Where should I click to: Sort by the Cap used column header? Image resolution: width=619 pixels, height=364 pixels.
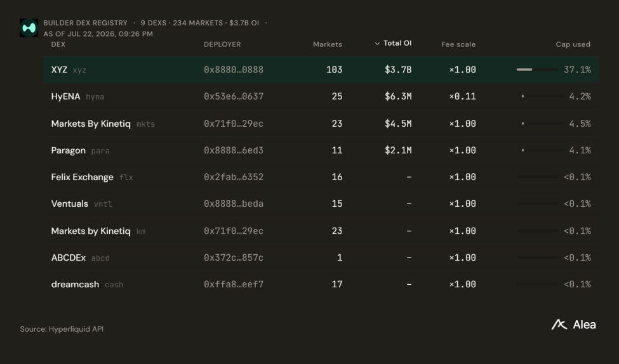(x=573, y=44)
